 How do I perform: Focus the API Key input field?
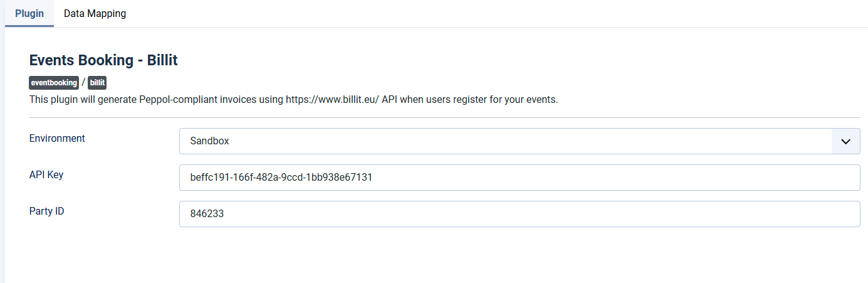point(520,178)
